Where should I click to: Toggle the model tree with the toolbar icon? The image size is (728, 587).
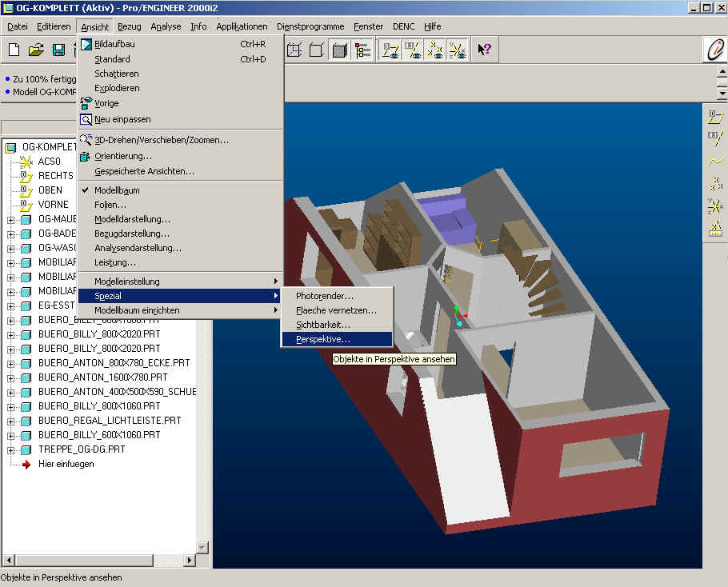pos(362,50)
